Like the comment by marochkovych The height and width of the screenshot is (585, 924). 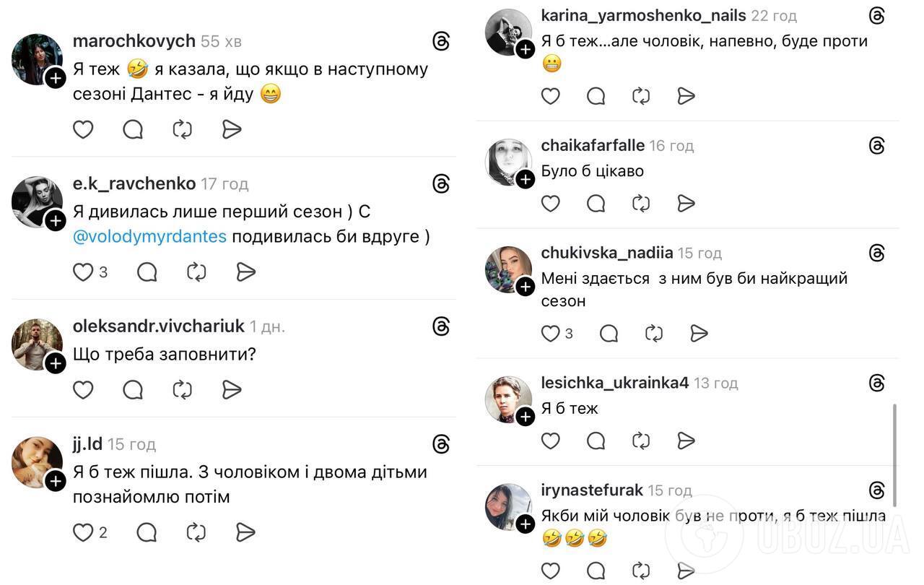coord(82,129)
